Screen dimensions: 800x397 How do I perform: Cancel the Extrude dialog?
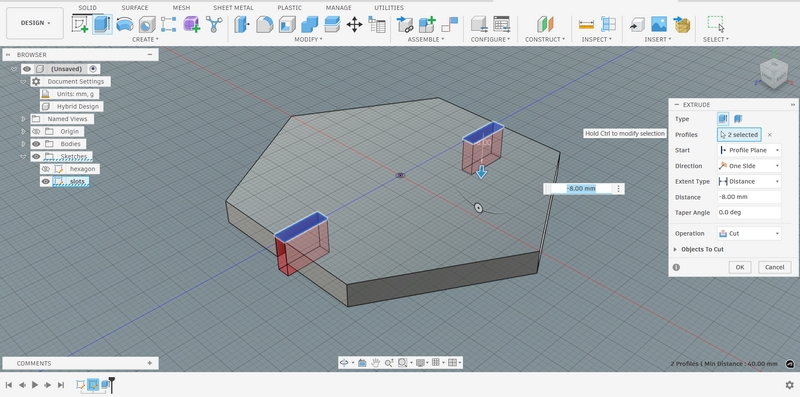point(774,267)
